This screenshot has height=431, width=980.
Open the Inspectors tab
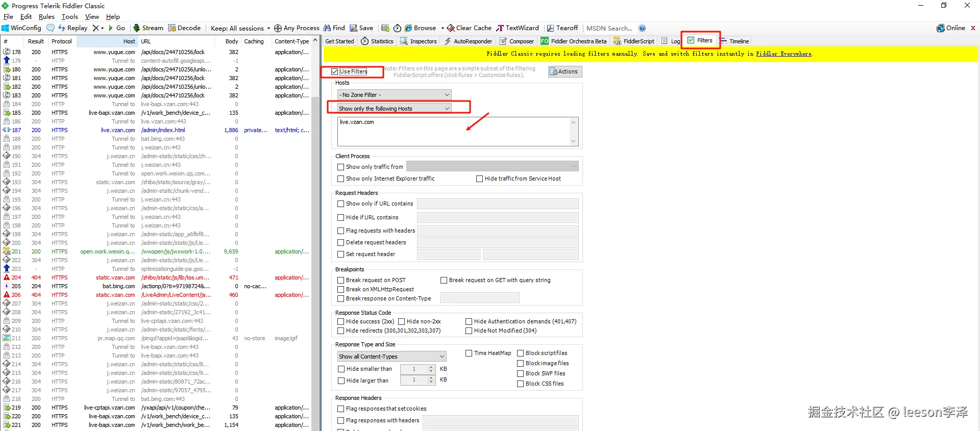[419, 41]
